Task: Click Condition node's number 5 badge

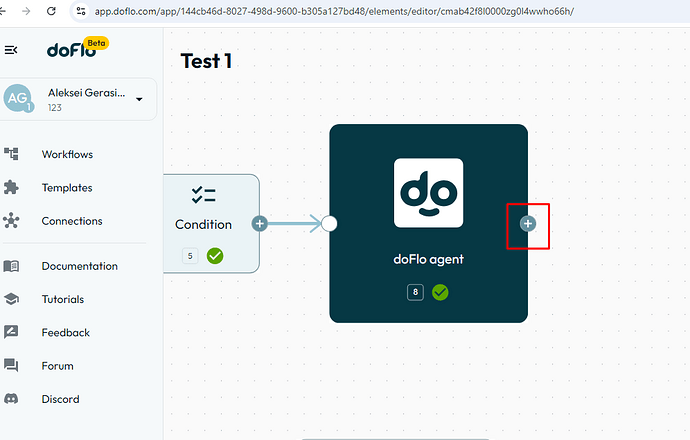Action: pyautogui.click(x=190, y=256)
